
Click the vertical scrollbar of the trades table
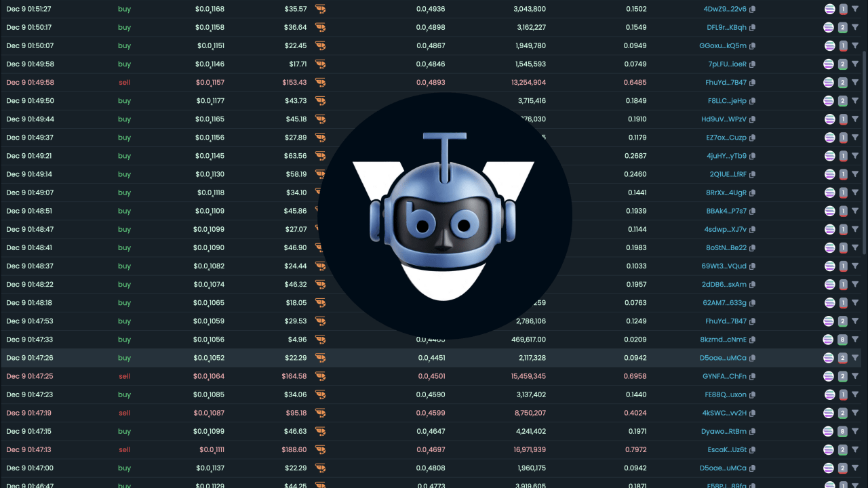tap(865, 203)
